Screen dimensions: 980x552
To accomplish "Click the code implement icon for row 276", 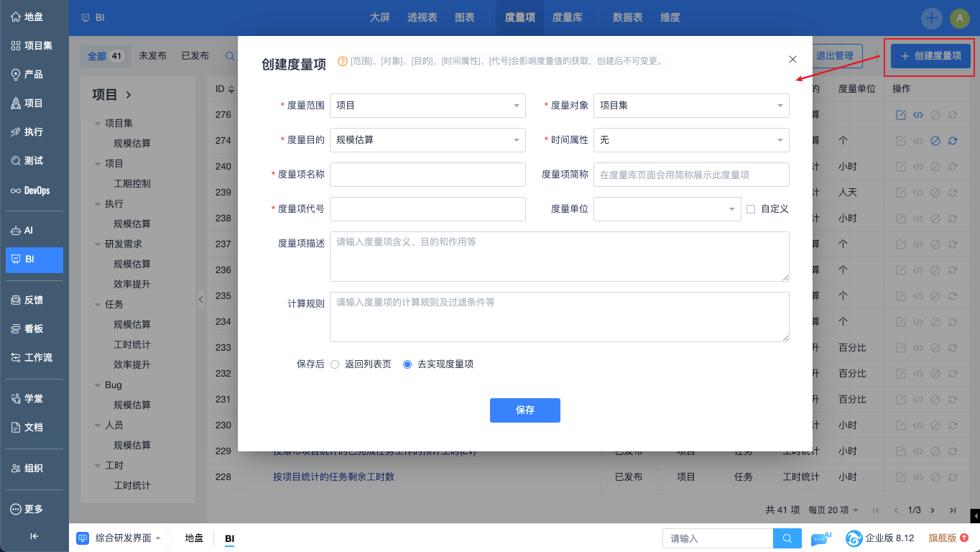I will click(917, 115).
